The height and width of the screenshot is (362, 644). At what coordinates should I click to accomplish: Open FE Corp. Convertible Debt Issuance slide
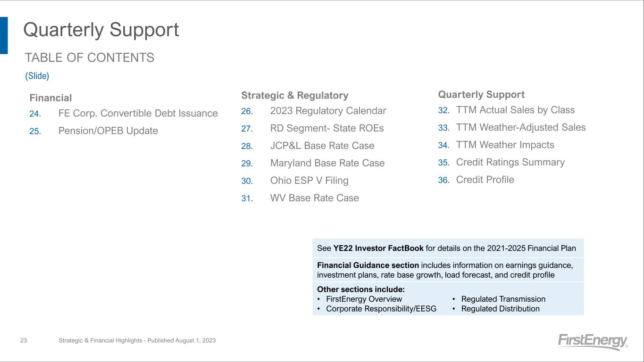pyautogui.click(x=138, y=114)
